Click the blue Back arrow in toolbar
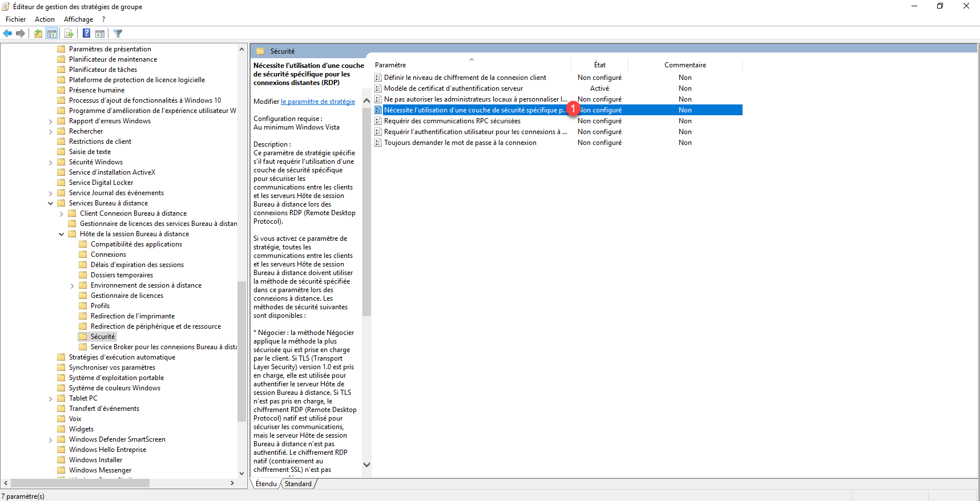The image size is (980, 501). 7,34
